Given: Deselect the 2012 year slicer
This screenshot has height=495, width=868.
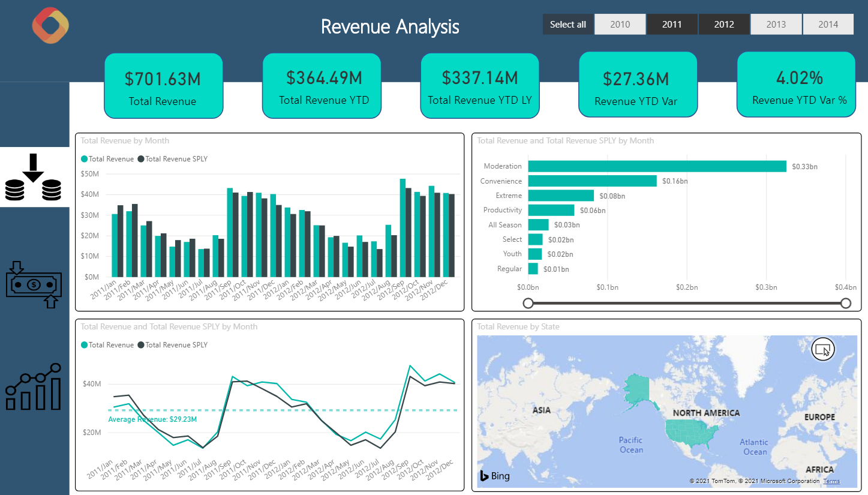Looking at the screenshot, I should point(724,25).
